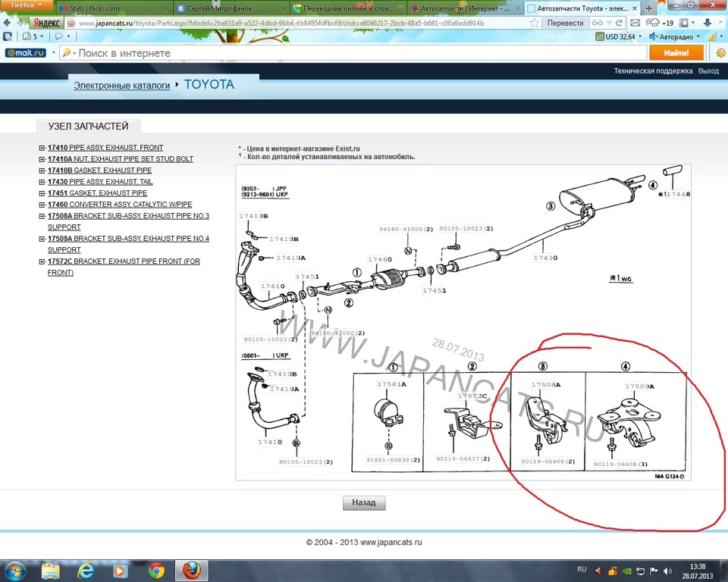Screen dimensions: 728x582
Task: Go back with the browser back arrow
Action: point(7,23)
